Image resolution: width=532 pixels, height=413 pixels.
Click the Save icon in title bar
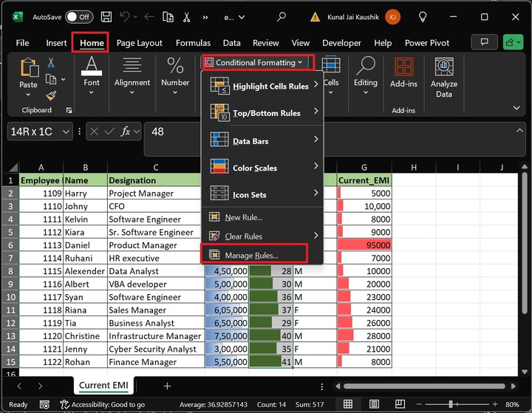pos(106,16)
